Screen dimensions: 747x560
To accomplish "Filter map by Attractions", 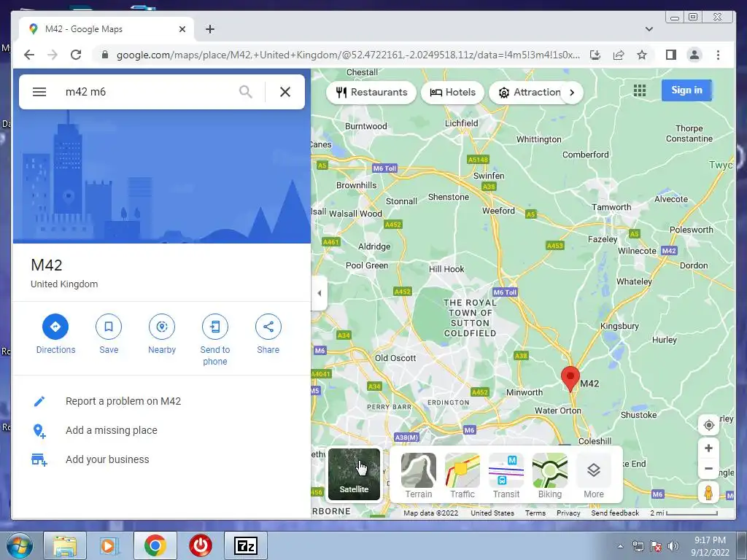I will click(529, 93).
